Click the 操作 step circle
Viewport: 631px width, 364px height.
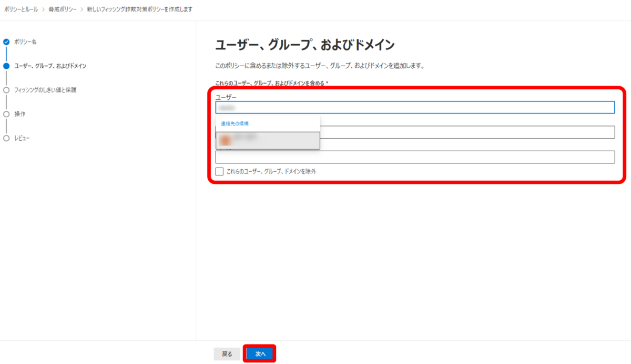[x=6, y=113]
